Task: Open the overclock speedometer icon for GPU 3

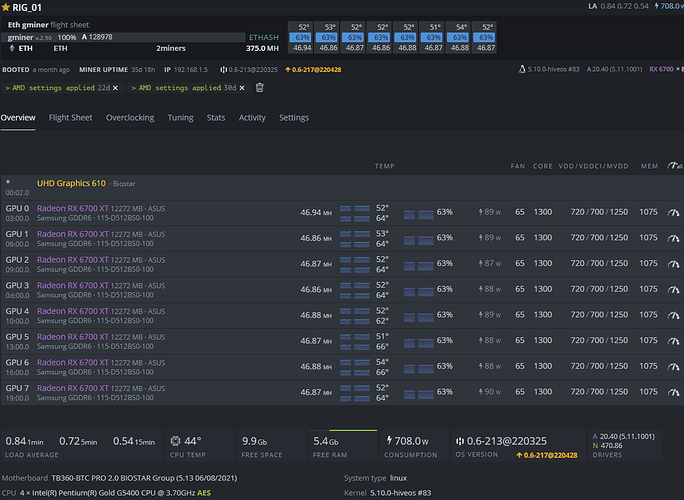Action: tap(674, 290)
